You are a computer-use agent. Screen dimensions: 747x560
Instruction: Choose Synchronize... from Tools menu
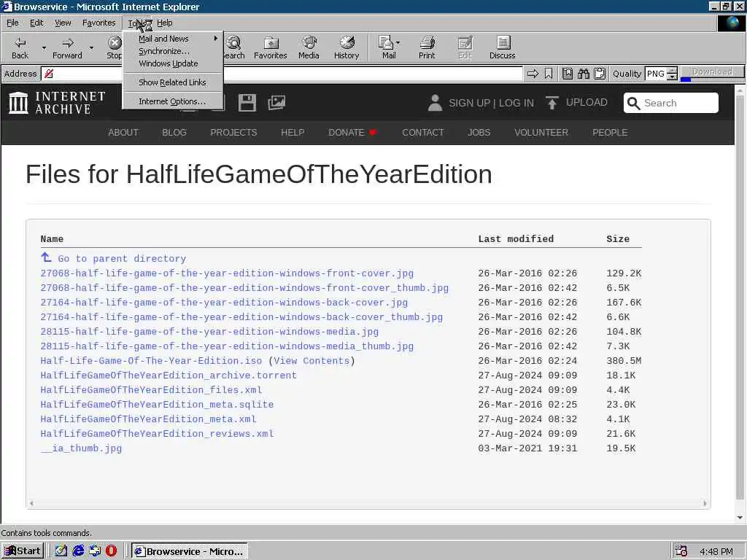[x=172, y=51]
